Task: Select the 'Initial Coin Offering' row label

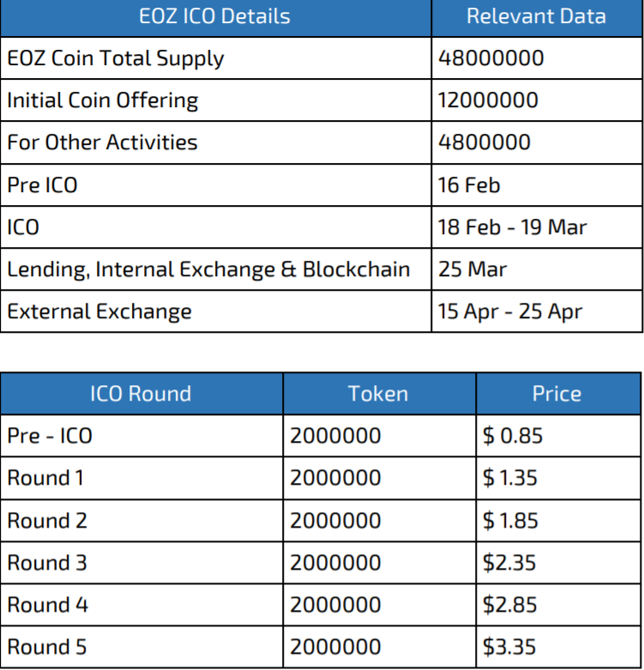Action: (103, 100)
